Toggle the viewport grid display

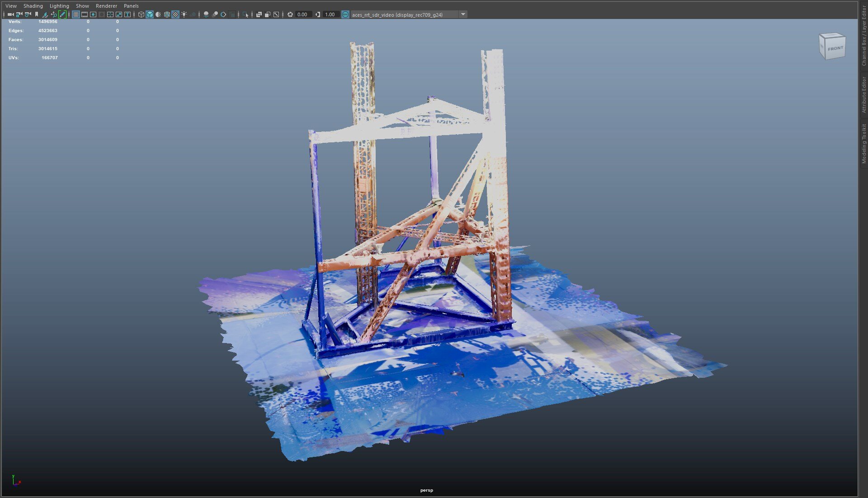pos(76,14)
